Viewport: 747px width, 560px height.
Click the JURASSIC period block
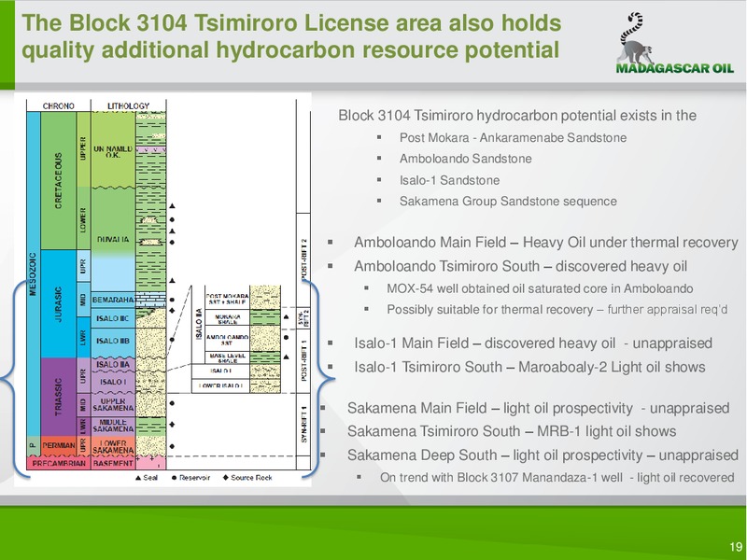pyautogui.click(x=58, y=304)
